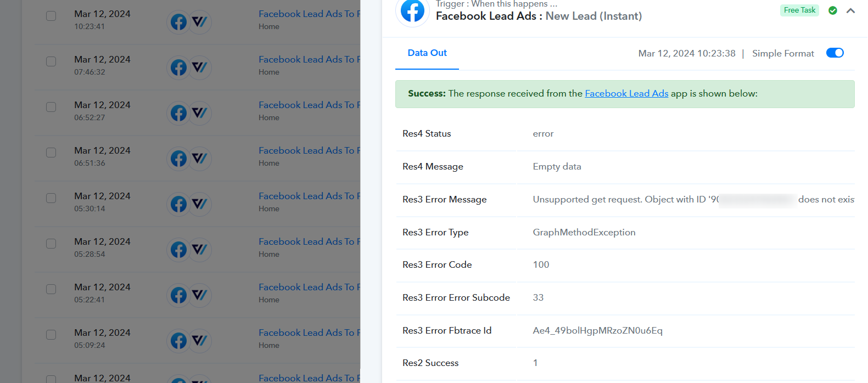Click the Res4 Status value 'error'
This screenshot has height=383, width=868.
click(x=543, y=134)
